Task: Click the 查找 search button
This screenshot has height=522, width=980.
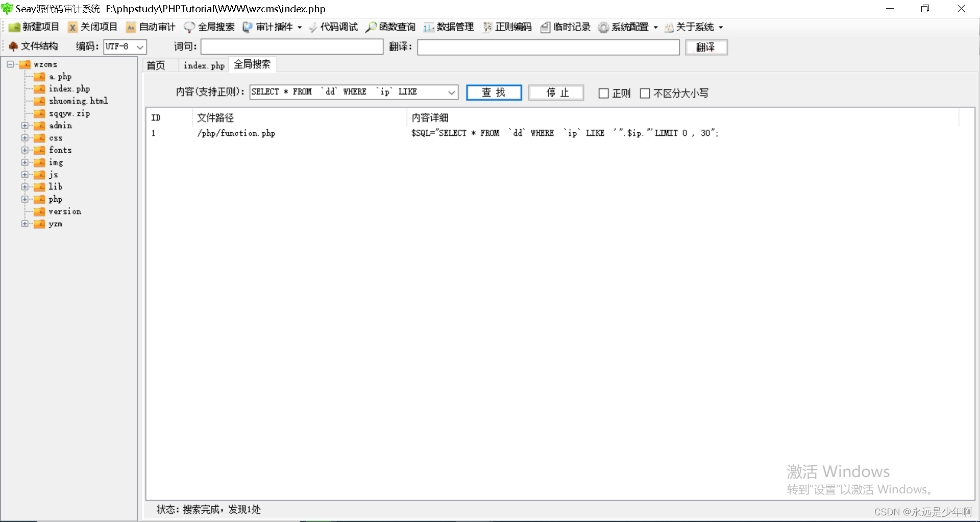Action: tap(493, 92)
